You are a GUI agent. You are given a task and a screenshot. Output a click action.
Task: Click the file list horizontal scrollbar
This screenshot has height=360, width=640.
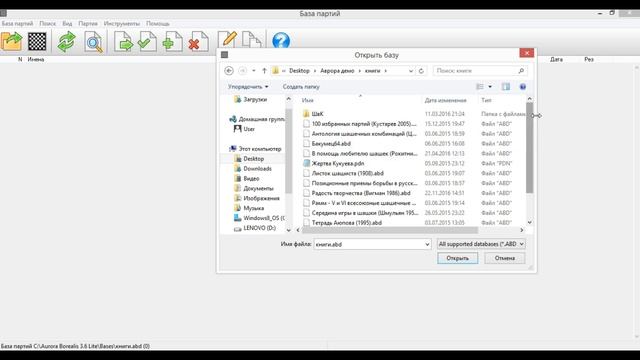(x=390, y=230)
